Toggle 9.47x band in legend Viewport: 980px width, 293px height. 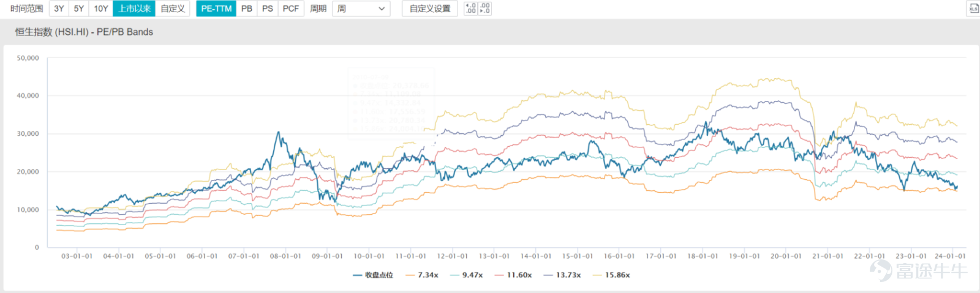pyautogui.click(x=466, y=275)
